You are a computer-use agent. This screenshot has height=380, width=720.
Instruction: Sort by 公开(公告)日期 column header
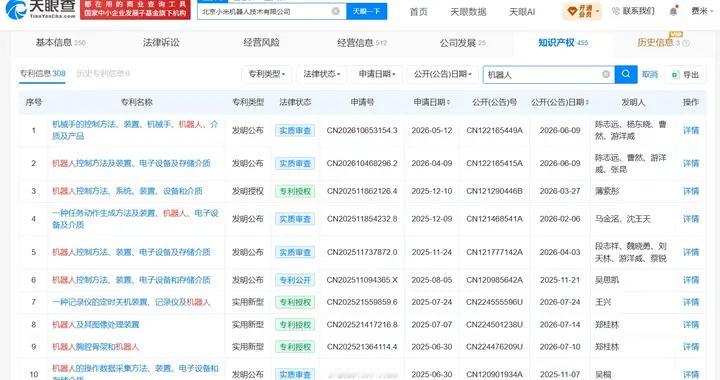(560, 102)
